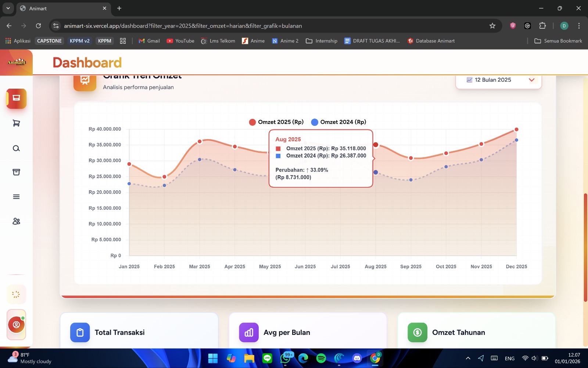Viewport: 588px width, 368px height.
Task: Open the YouTube bookmark
Action: click(x=180, y=41)
